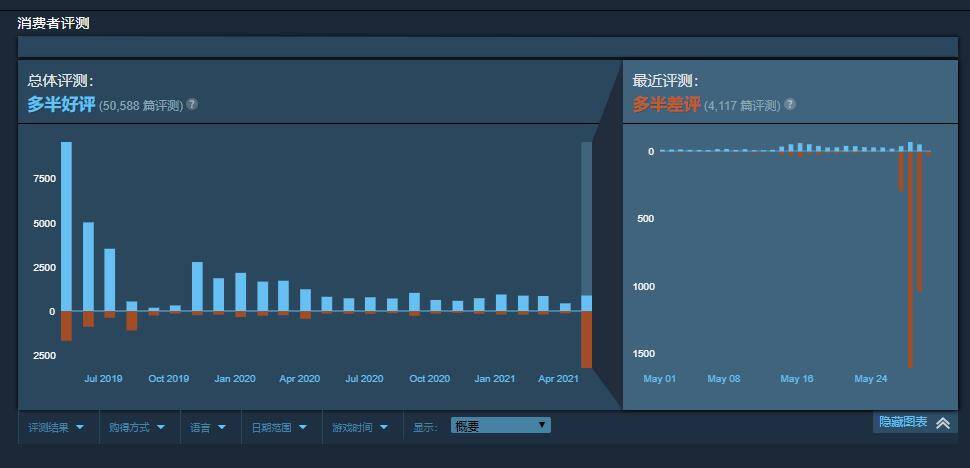This screenshot has width=970, height=468.
Task: Expand the 日期范围 date range filter
Action: point(279,427)
